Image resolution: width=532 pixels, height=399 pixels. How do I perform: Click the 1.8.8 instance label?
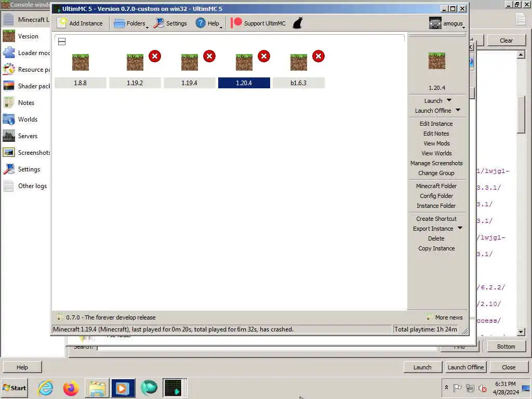tap(81, 83)
